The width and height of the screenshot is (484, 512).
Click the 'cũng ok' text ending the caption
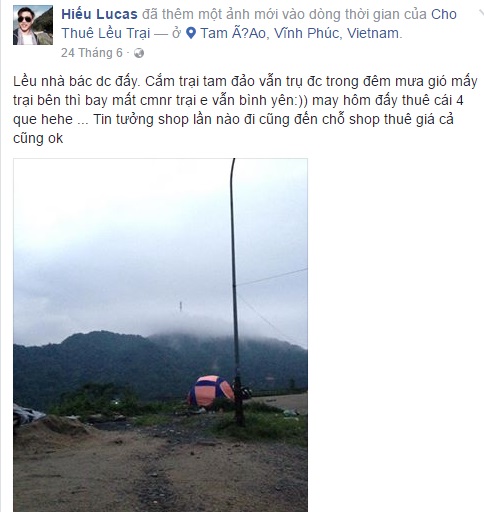click(38, 138)
